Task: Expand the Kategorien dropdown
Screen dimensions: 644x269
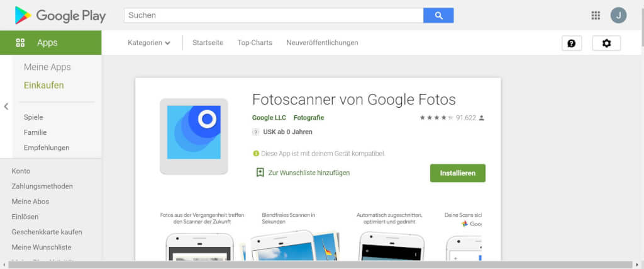Action: 149,43
